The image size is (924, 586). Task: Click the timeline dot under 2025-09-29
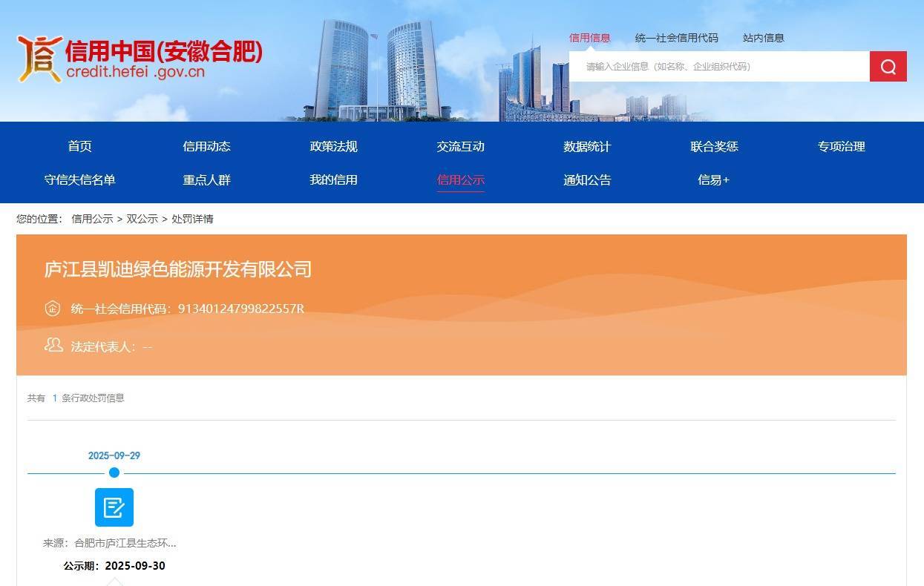point(114,473)
